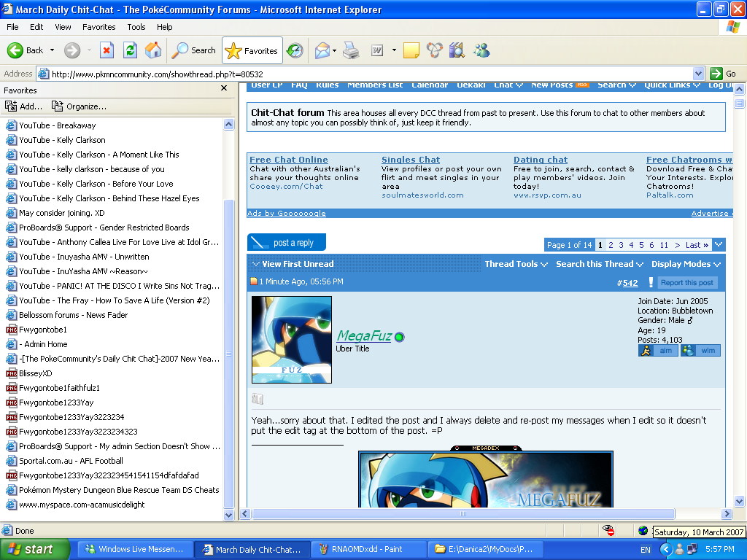
Task: Click the Messenger people icon in toolbar
Action: point(481,50)
